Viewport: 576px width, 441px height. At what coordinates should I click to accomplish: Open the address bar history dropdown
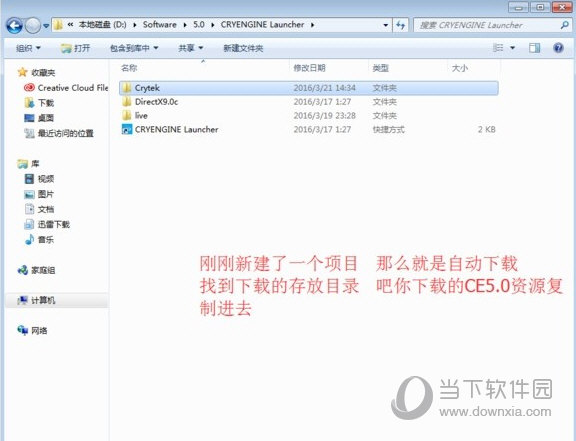pos(385,25)
